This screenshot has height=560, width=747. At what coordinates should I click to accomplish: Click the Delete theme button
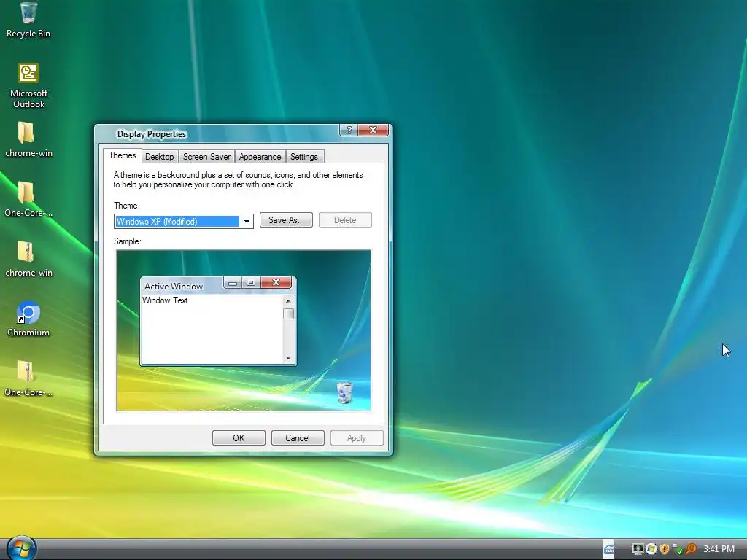[x=345, y=220]
